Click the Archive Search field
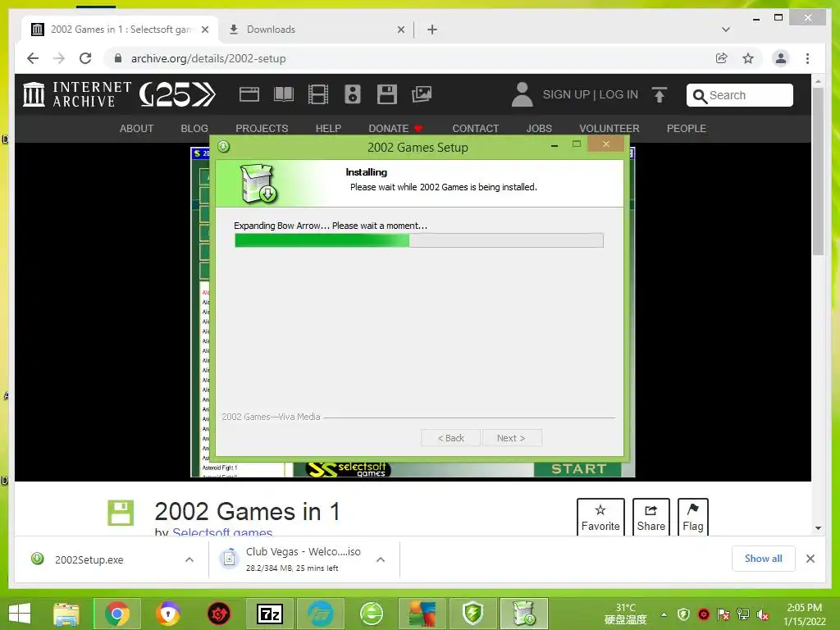840x630 pixels. (x=740, y=95)
